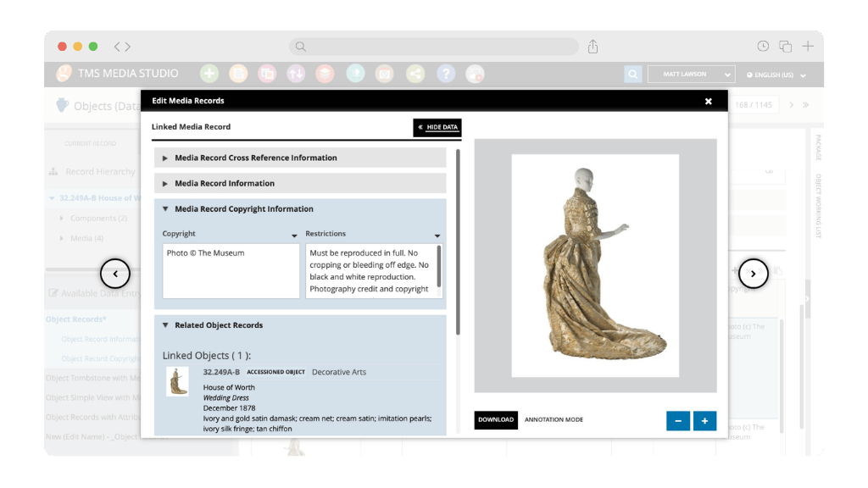Go to next media with right arrow
The image size is (868, 488).
point(753,274)
